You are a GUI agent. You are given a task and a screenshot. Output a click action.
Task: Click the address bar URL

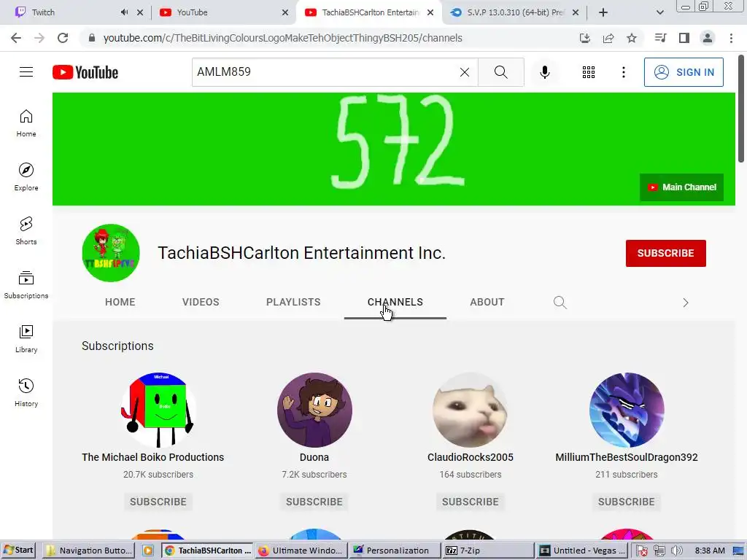[282, 38]
